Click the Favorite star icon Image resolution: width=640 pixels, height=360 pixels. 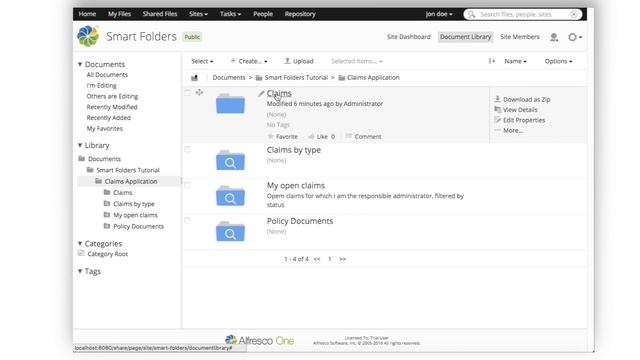[x=270, y=136]
